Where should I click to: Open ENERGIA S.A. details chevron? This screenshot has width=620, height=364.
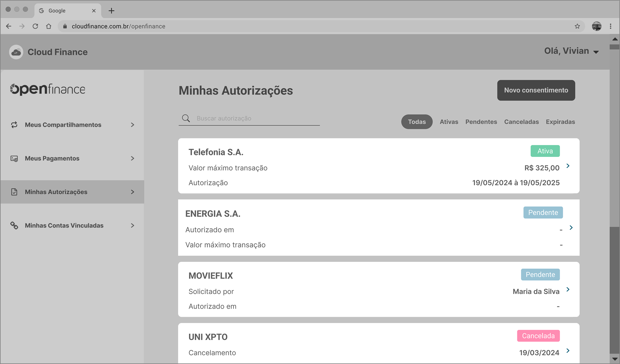coord(571,228)
